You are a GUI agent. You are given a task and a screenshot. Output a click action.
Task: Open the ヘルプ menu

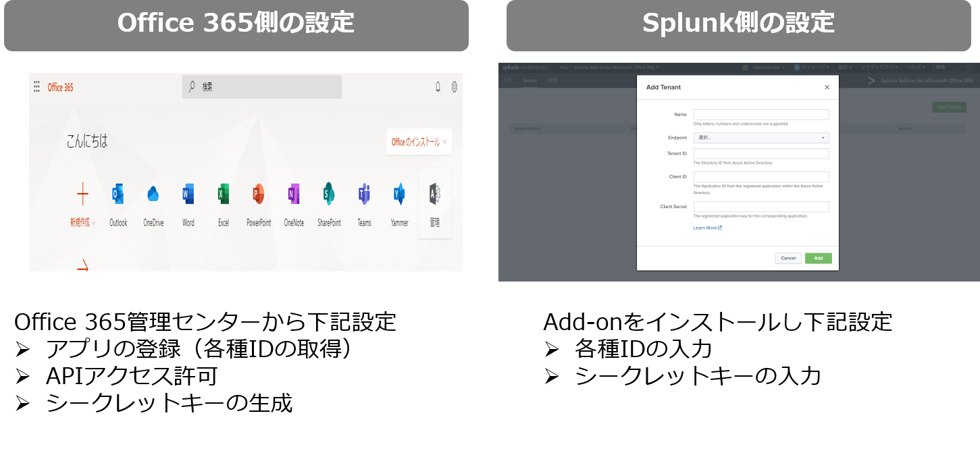pyautogui.click(x=918, y=68)
